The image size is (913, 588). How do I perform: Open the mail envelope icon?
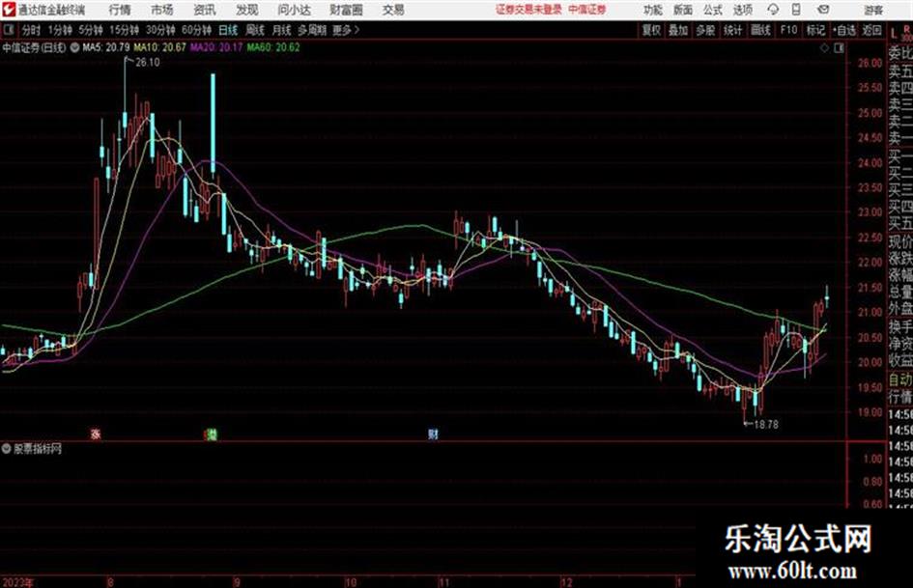click(x=823, y=10)
